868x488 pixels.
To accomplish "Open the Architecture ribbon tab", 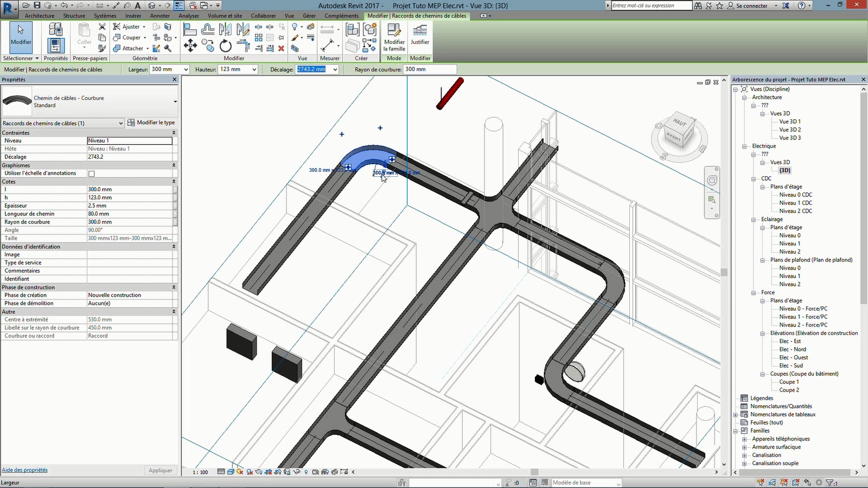I will (40, 16).
